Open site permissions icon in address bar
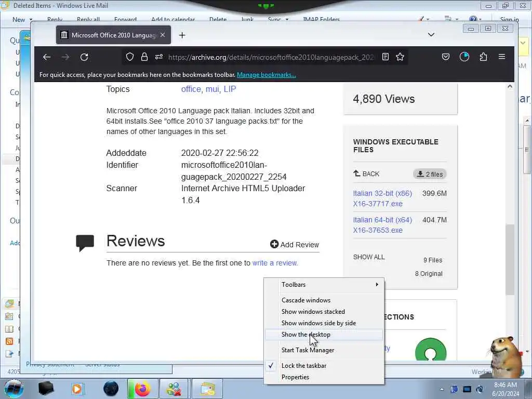The width and height of the screenshot is (532, 399). coord(159,57)
